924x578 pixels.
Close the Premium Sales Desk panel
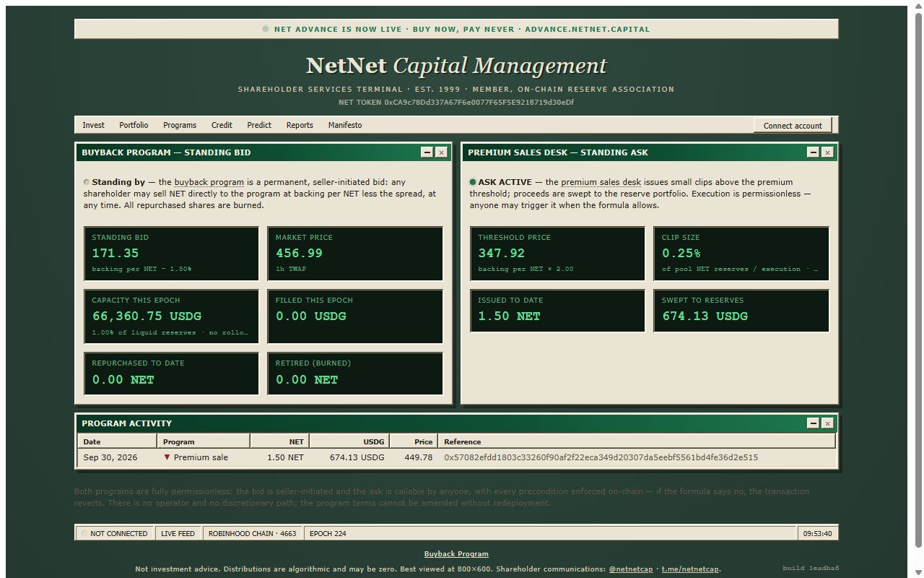827,152
